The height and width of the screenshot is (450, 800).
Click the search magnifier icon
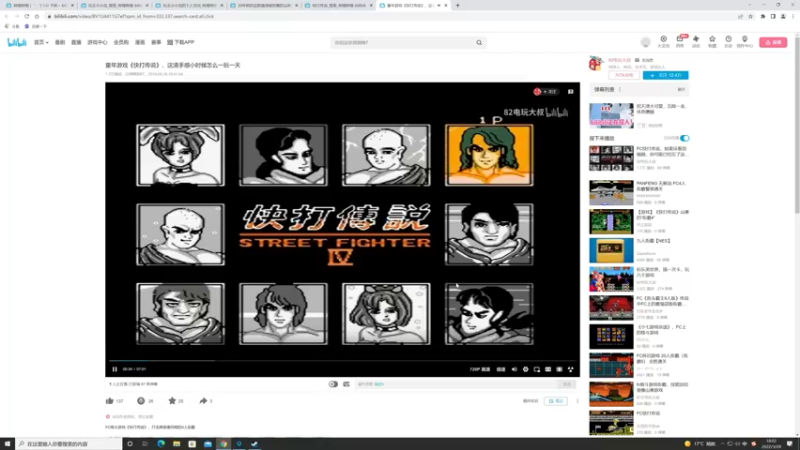[479, 42]
